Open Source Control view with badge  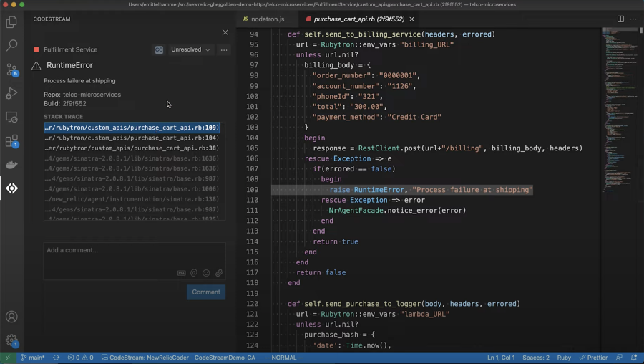pos(11,70)
